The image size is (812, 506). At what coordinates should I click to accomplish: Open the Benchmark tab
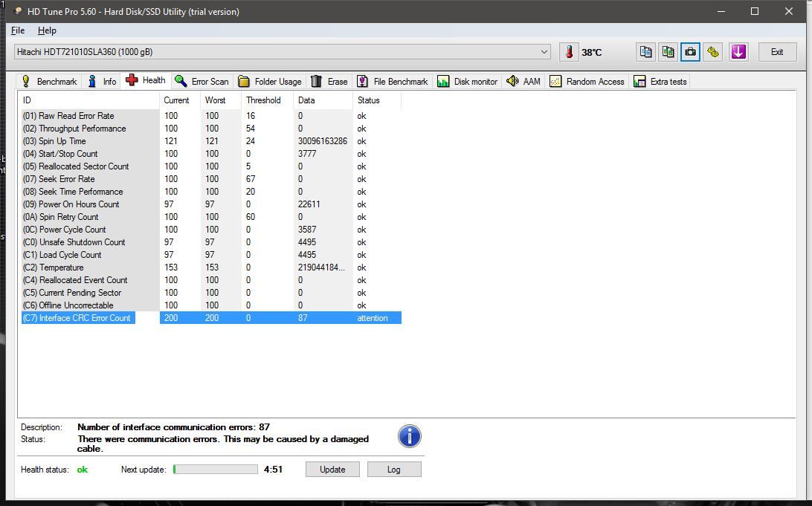(49, 81)
